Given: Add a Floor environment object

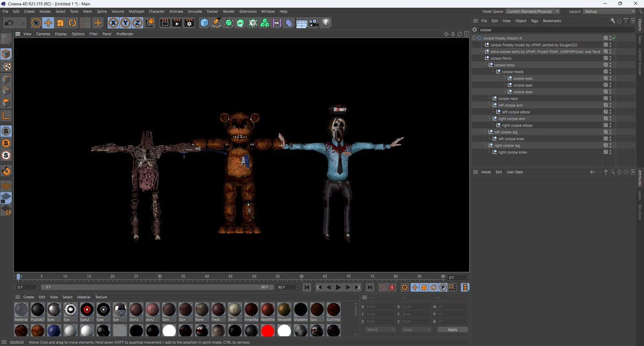Looking at the screenshot, I should [302, 23].
